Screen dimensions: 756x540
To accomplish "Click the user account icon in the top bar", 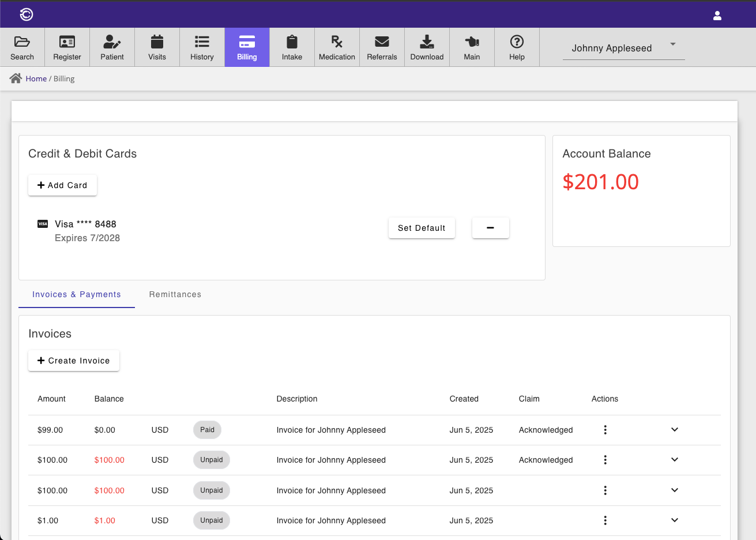I will [717, 16].
